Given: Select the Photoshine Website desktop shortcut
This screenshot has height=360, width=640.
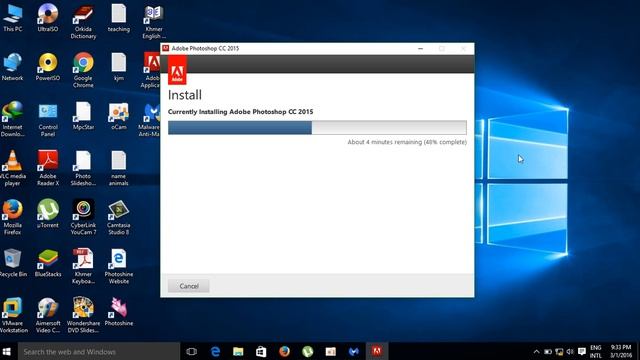Looking at the screenshot, I should point(119,267).
